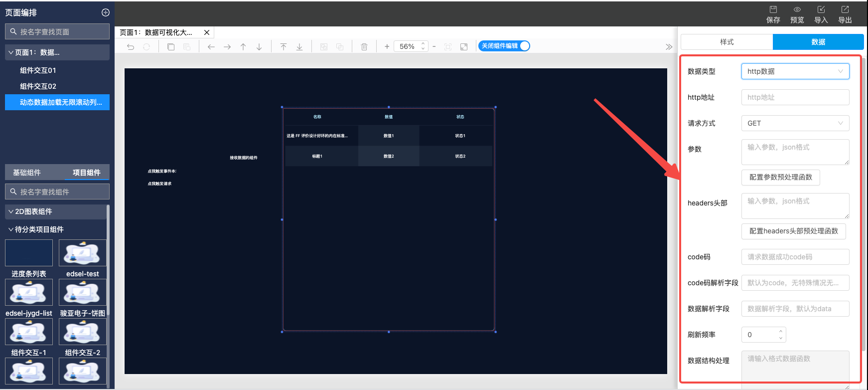
Task: Switch to the 样式 tab
Action: click(x=726, y=42)
